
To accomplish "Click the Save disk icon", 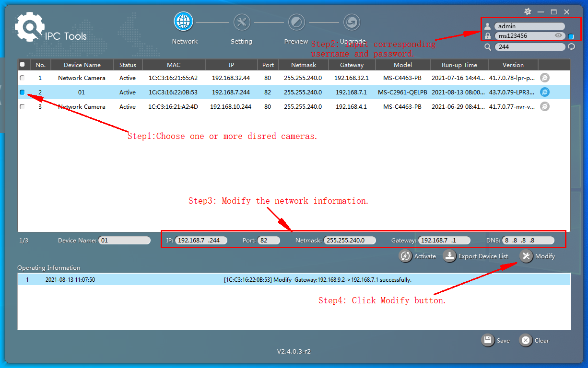I will (488, 340).
